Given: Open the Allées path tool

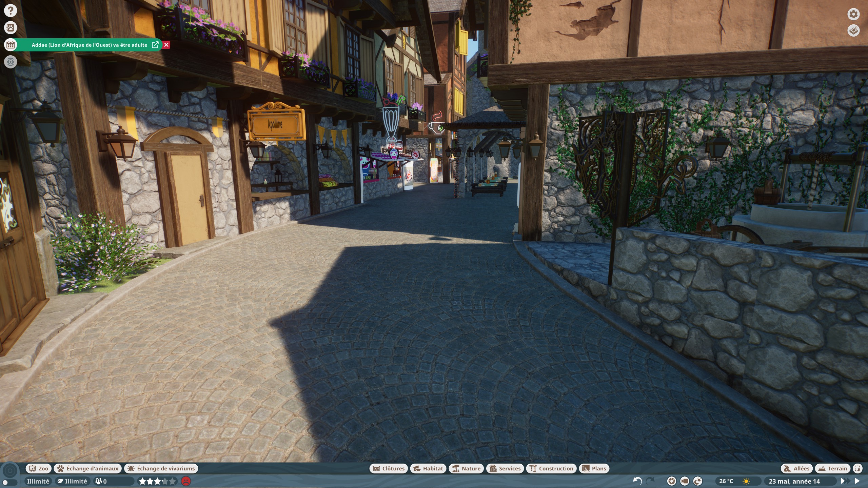Looking at the screenshot, I should [797, 468].
